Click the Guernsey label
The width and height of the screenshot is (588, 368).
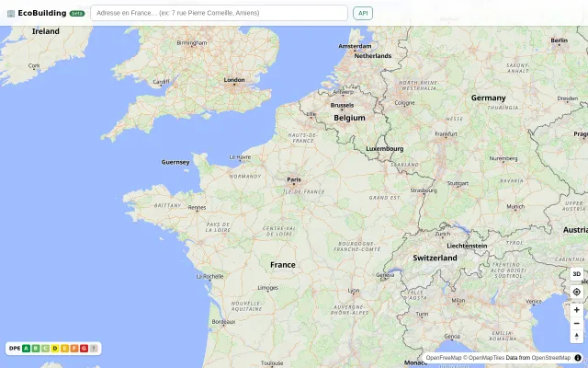(x=175, y=162)
